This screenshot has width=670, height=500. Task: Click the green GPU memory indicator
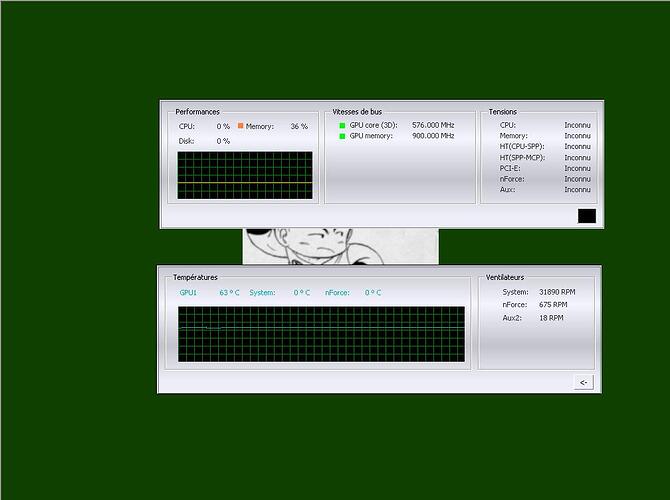(342, 136)
